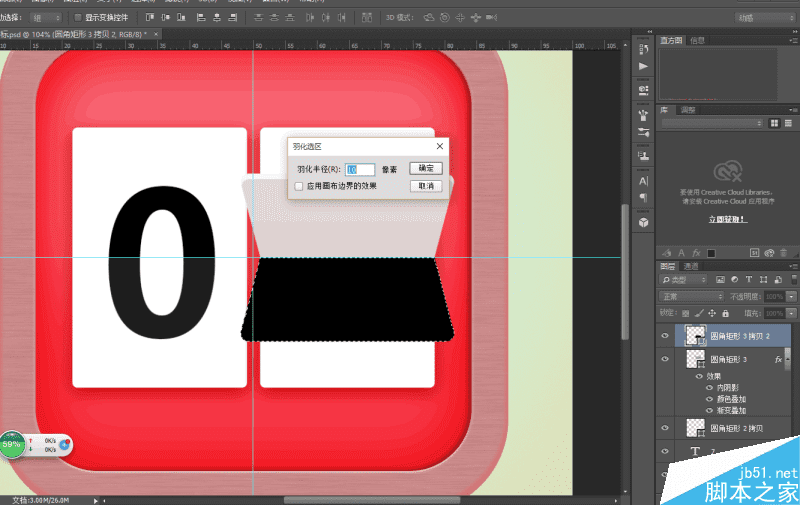Click the feather radius input field
This screenshot has height=505, width=800.
(360, 170)
